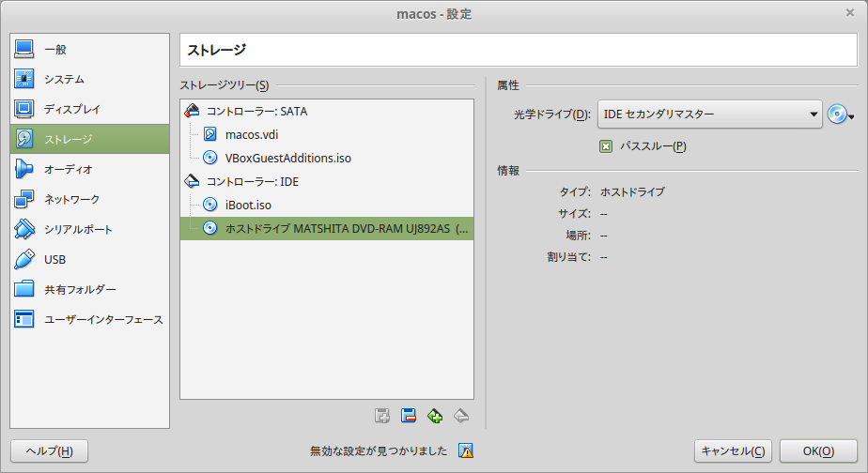Open the 一般 (General) settings category
Image resolution: width=868 pixels, height=473 pixels.
[89, 49]
